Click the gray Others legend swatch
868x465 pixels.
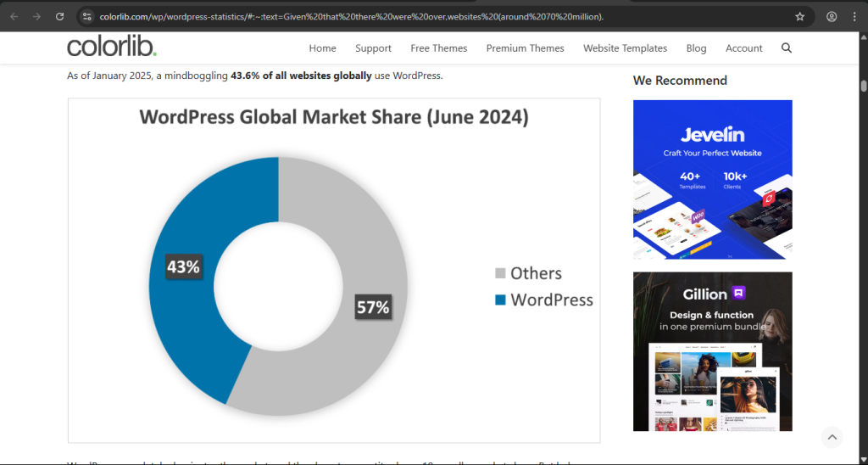[x=500, y=273]
